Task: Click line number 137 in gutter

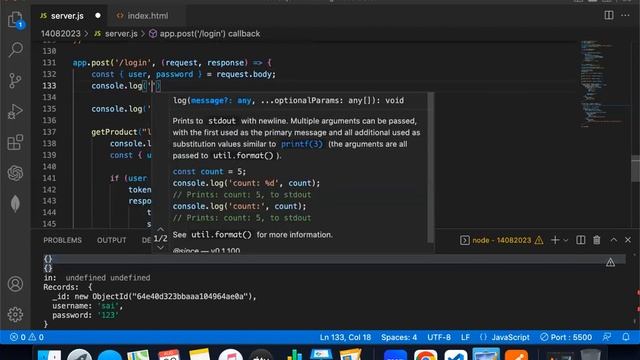Action: click(x=49, y=132)
